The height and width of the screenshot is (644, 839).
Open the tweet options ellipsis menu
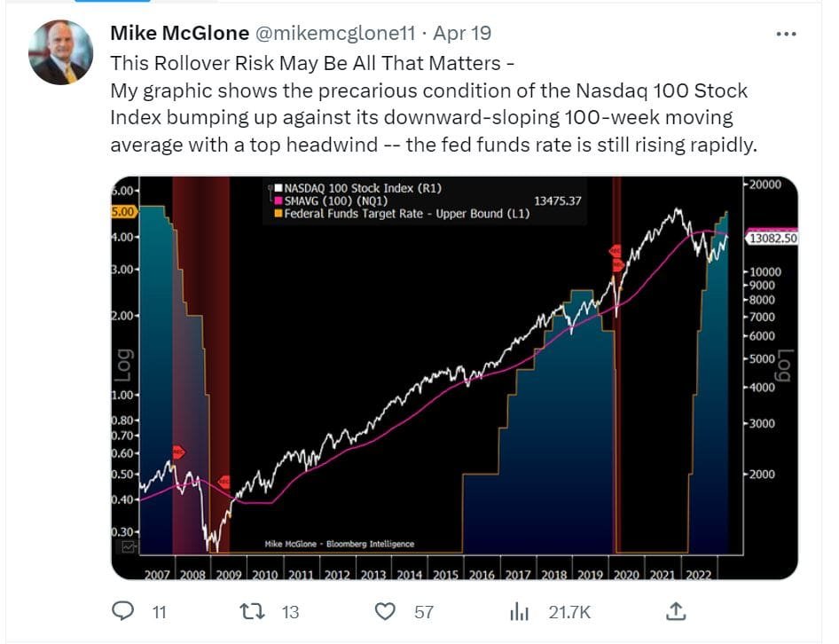(x=785, y=32)
